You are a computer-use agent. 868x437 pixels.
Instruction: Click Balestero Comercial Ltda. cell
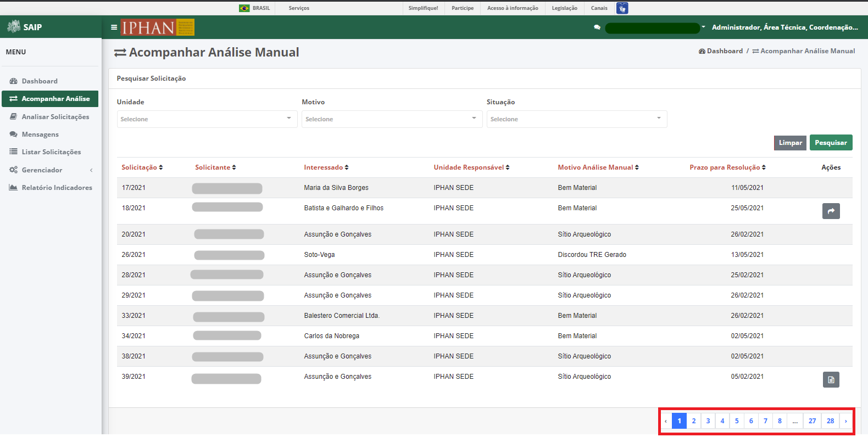pyautogui.click(x=342, y=316)
